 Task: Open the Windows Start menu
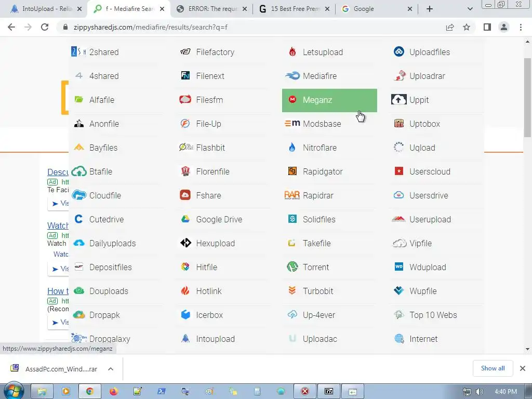point(13,391)
